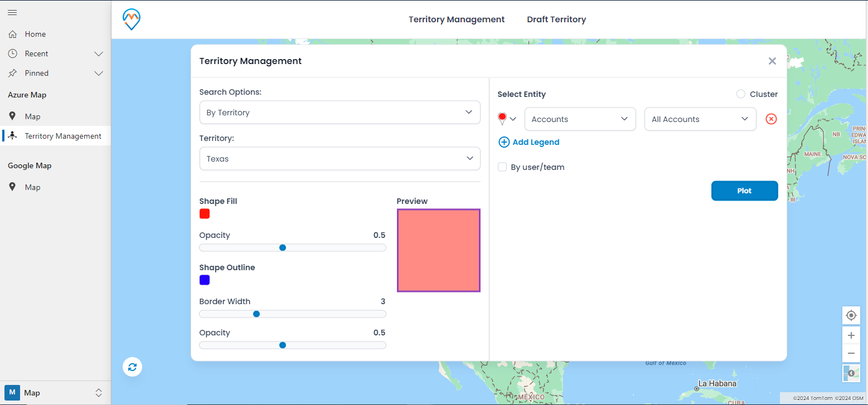This screenshot has width=868, height=405.
Task: Click the Select Entity heading
Action: pyautogui.click(x=522, y=94)
